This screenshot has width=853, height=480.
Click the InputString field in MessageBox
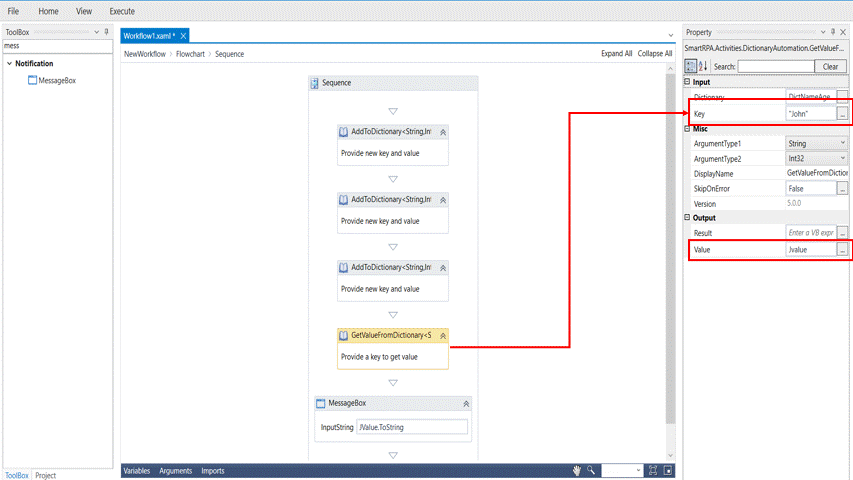point(411,427)
